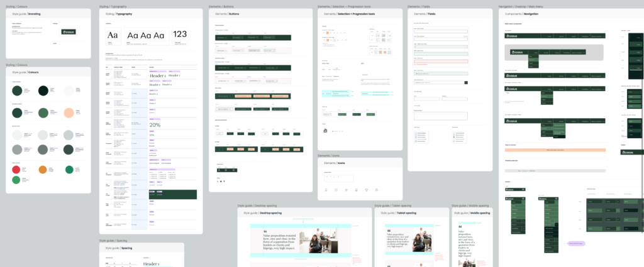Click the dark search button in Fields frame
The height and width of the screenshot is (267, 644).
coord(466,83)
